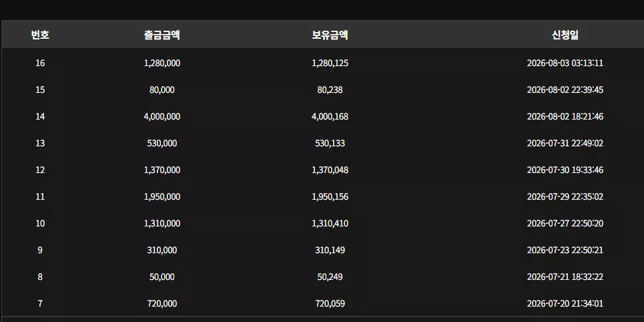Click the 720,000 withdrawal amount
644x322 pixels.
pyautogui.click(x=162, y=303)
